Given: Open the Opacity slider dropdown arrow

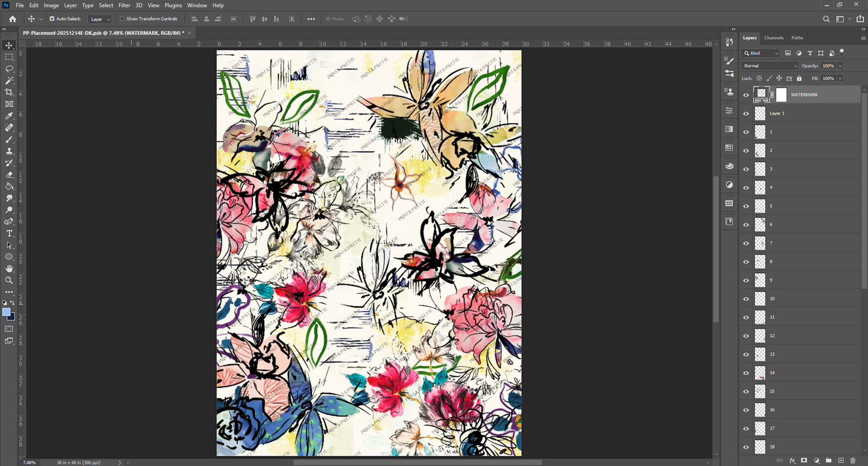Looking at the screenshot, I should pyautogui.click(x=840, y=65).
